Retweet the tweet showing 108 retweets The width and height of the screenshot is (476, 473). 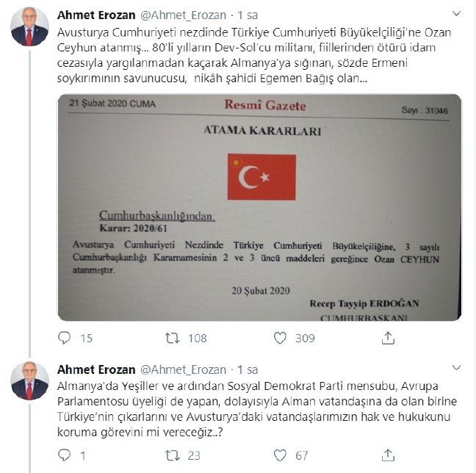(173, 338)
